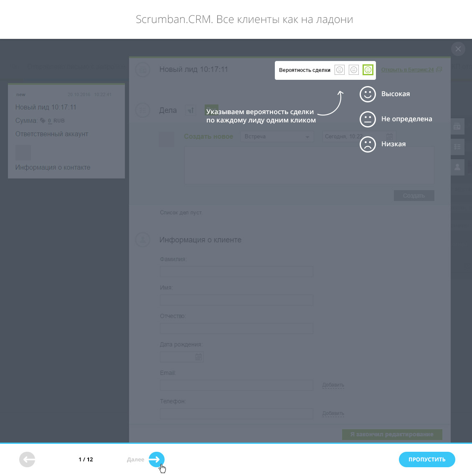Image resolution: width=472 pixels, height=476 pixels.
Task: Close the tutorial overlay with the X
Action: (x=458, y=49)
